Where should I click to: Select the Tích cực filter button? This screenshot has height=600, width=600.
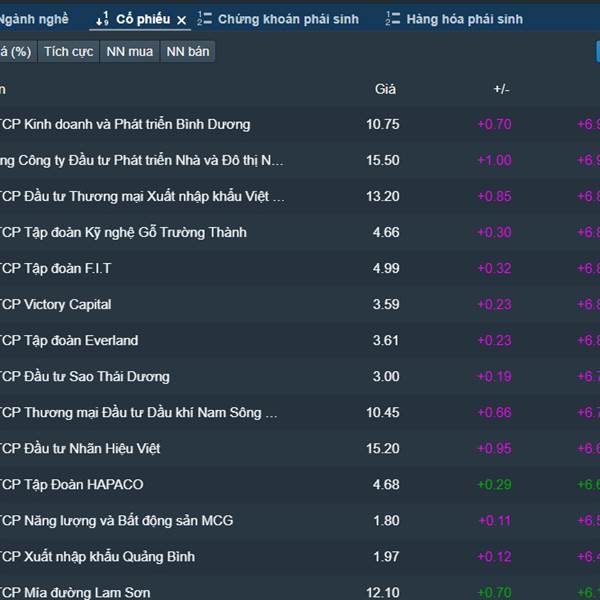tap(68, 51)
